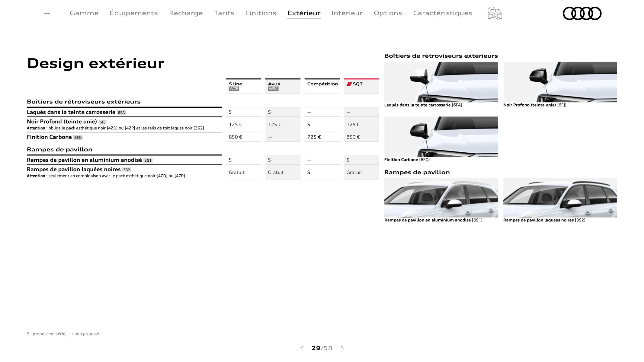Click the 6FQ option code in table
The height and width of the screenshot is (362, 644).
[78, 138]
